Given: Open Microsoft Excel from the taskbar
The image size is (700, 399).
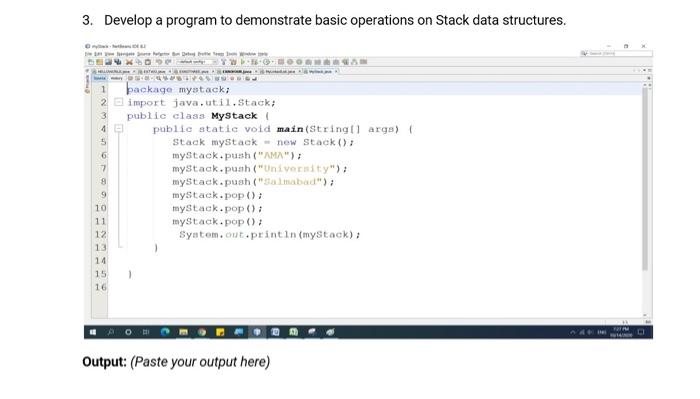Looking at the screenshot, I should 294,332.
